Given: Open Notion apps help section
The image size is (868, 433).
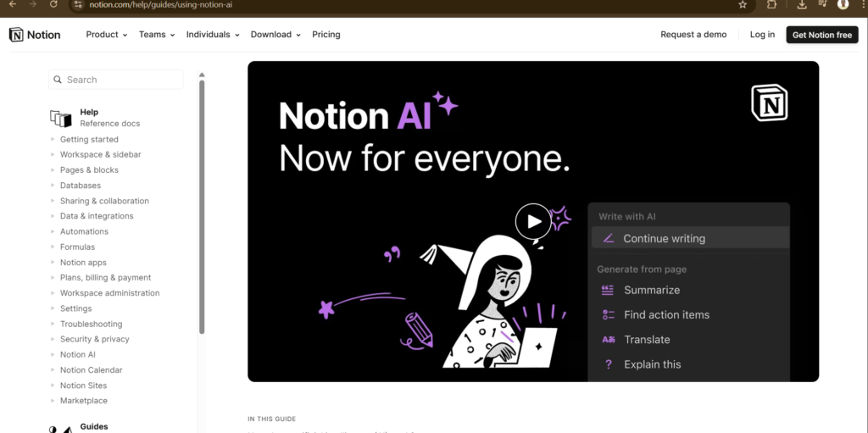Looking at the screenshot, I should click(83, 263).
